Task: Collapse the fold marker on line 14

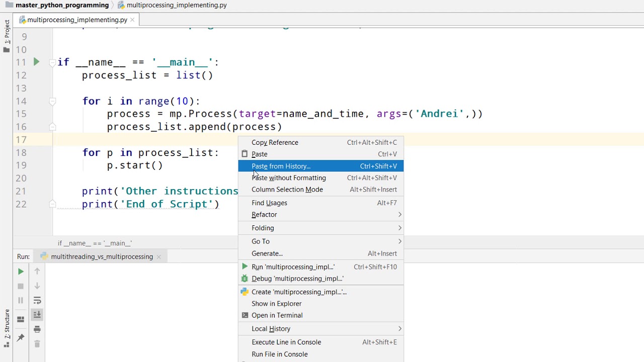Action: point(52,101)
